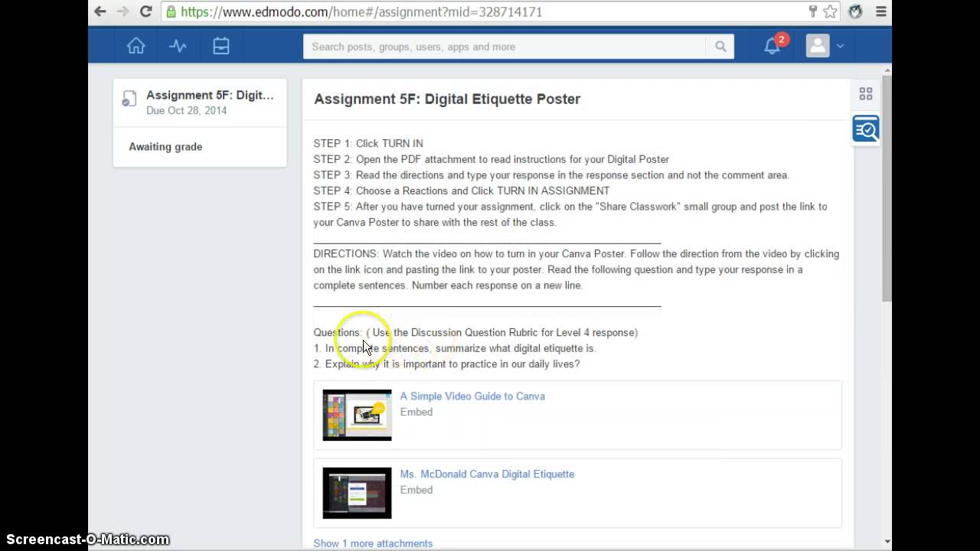Open the progress pulse icon
The width and height of the screenshot is (980, 551).
coord(178,46)
